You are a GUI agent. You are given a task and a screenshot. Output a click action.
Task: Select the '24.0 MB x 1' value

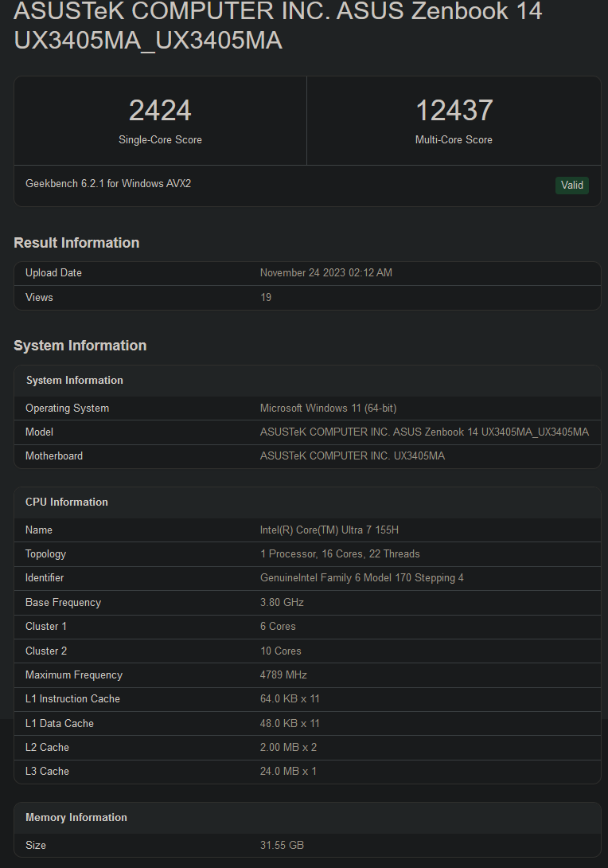coord(288,771)
